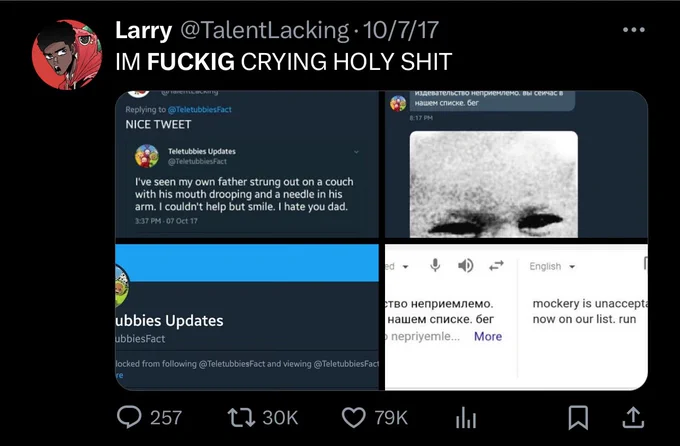Expand the English language dropdown
Viewport: 680px width, 446px height.
[552, 266]
